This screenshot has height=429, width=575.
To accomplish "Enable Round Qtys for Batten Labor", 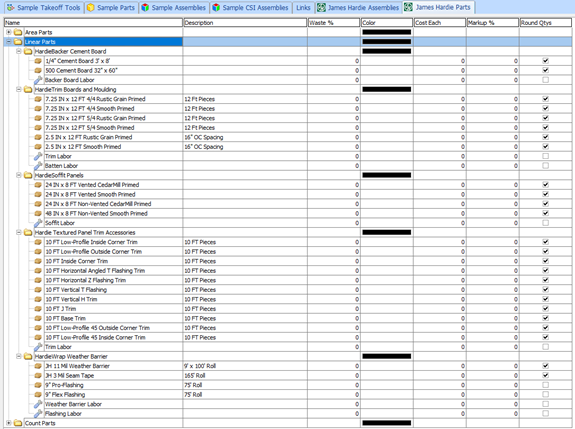I will (545, 166).
